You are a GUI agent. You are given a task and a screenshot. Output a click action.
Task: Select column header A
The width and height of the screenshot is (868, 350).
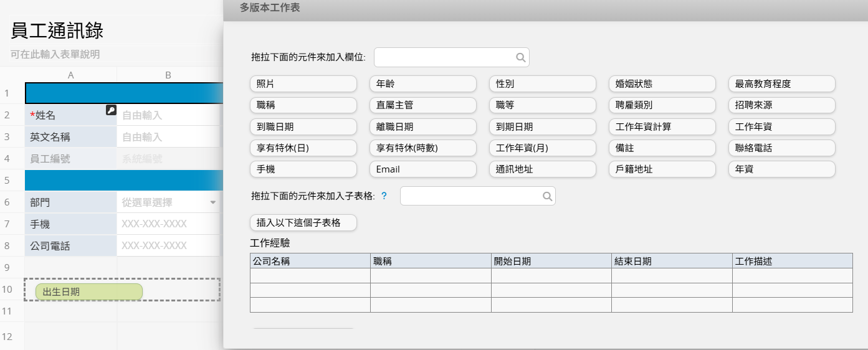click(71, 75)
